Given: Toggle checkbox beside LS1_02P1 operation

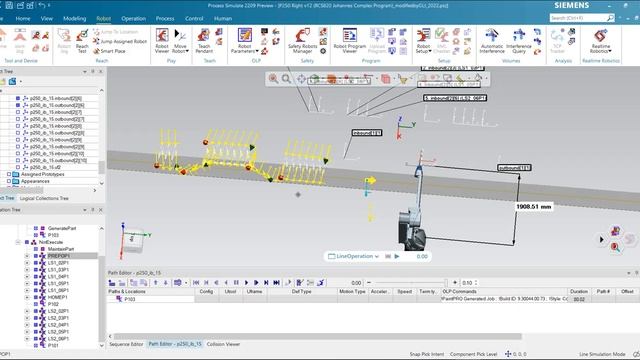Looking at the screenshot, I should point(36,263).
